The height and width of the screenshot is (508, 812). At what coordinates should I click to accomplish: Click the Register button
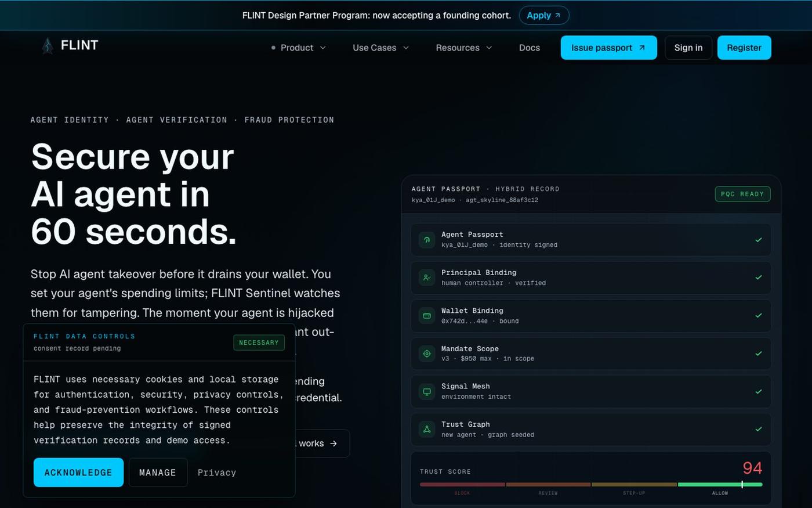(x=744, y=48)
